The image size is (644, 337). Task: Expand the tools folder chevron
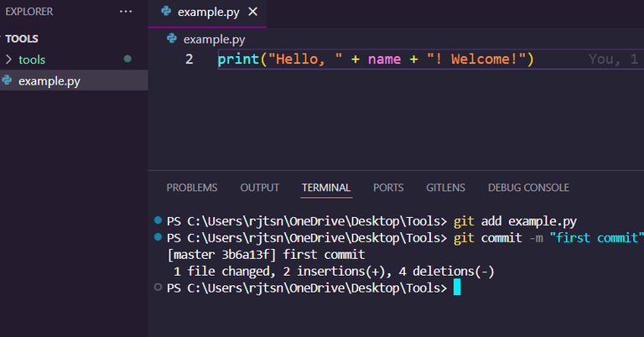coord(8,60)
